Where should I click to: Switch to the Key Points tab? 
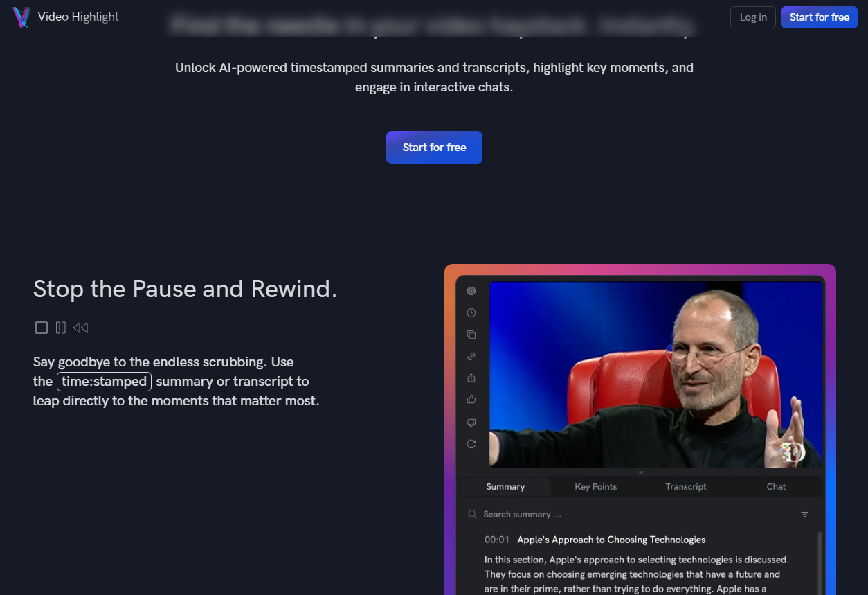(595, 487)
